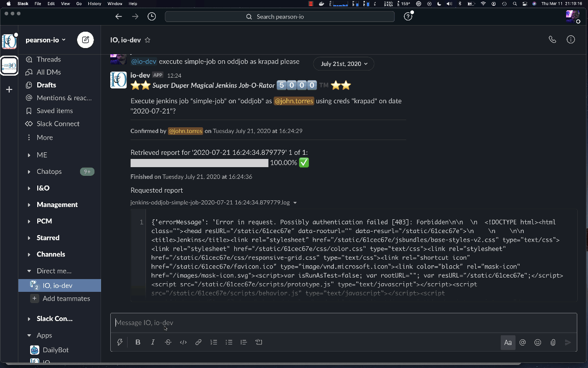This screenshot has height=368, width=588.
Task: Open macOS Spotlight search icon
Action: [x=515, y=4]
